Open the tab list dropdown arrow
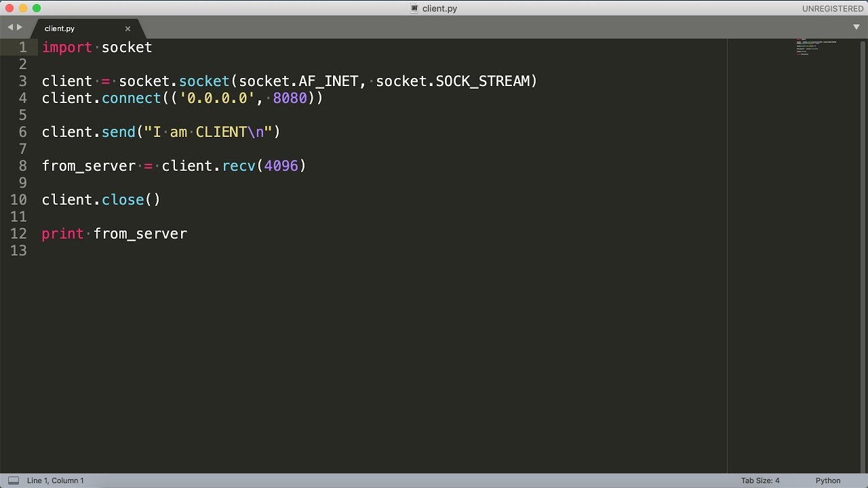This screenshot has height=488, width=868. (856, 27)
